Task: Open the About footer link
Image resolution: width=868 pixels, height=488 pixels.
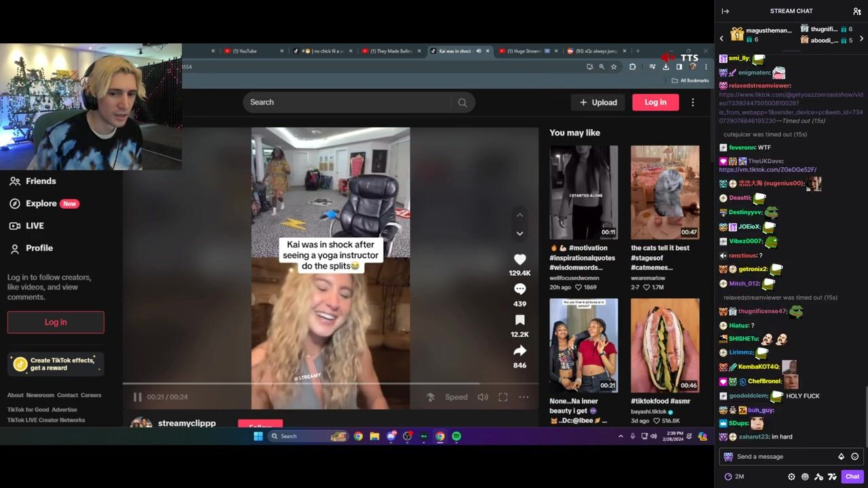Action: point(16,395)
